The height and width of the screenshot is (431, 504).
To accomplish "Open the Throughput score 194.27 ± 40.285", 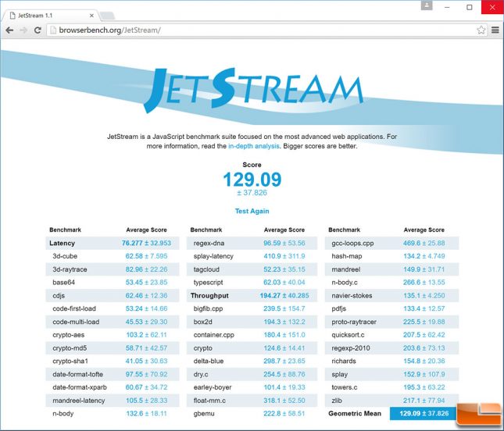I will click(284, 295).
